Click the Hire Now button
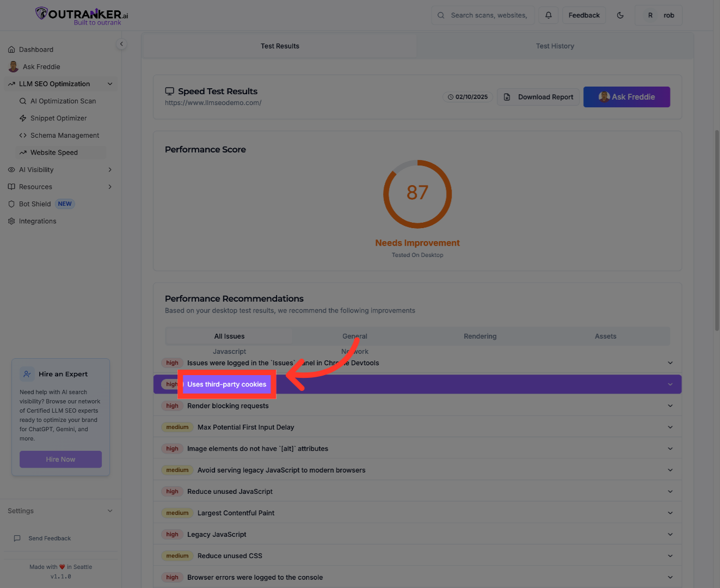The height and width of the screenshot is (588, 720). click(60, 459)
